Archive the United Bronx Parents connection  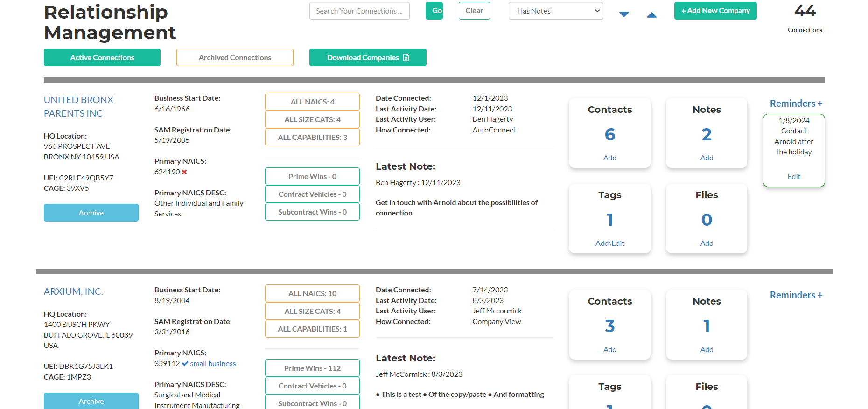click(91, 213)
